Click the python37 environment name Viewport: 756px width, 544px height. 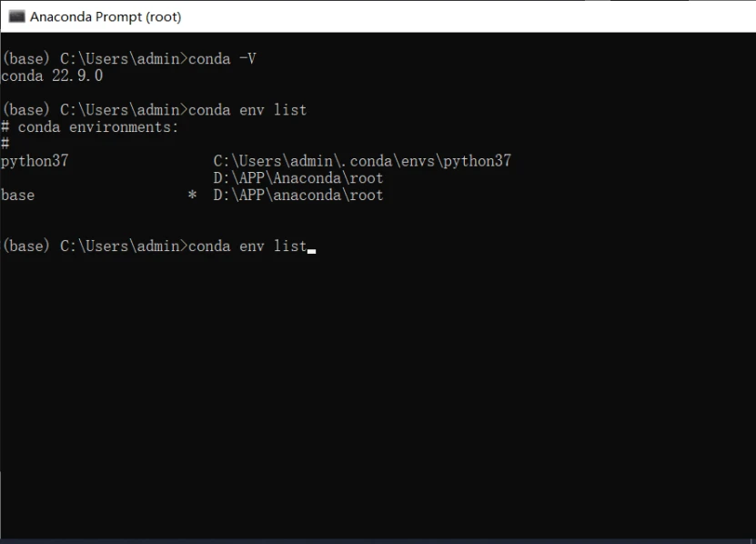(35, 161)
